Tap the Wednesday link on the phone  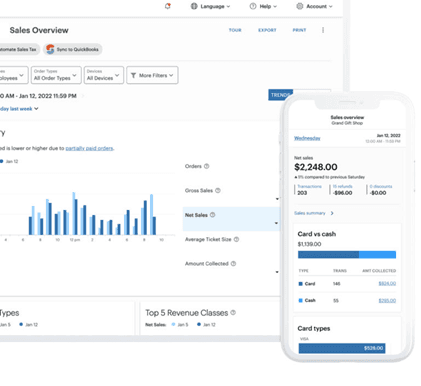[x=307, y=138]
